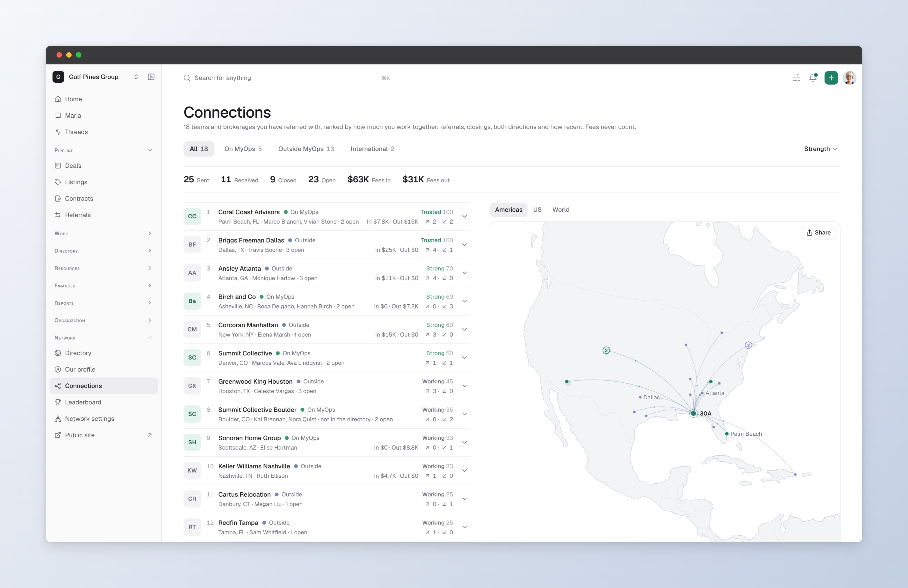
Task: Expand the Coral Coast Advisors row
Action: [464, 217]
